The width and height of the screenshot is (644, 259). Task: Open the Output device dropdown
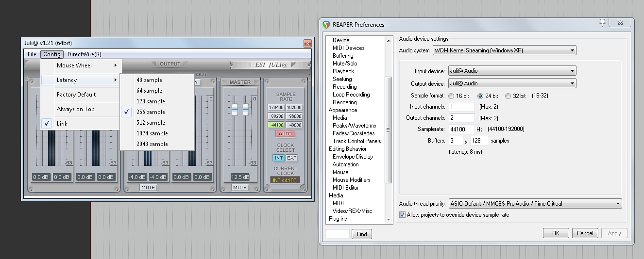tap(512, 83)
